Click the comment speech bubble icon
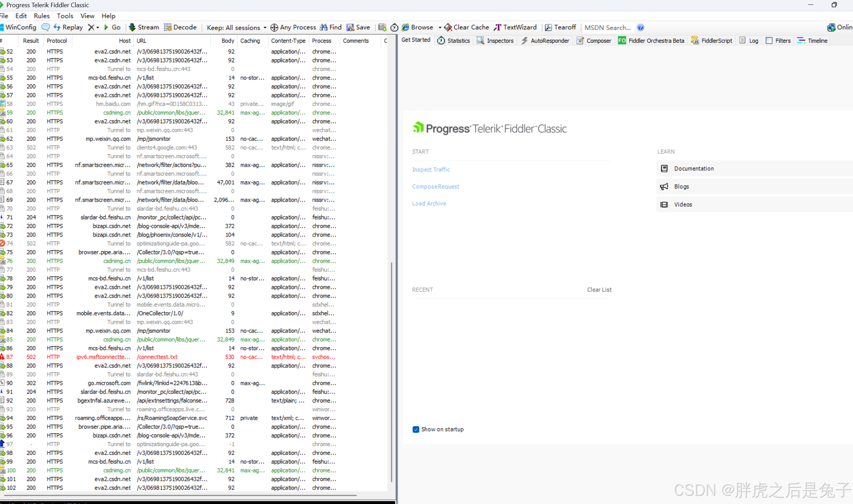The width and height of the screenshot is (853, 504). (45, 27)
